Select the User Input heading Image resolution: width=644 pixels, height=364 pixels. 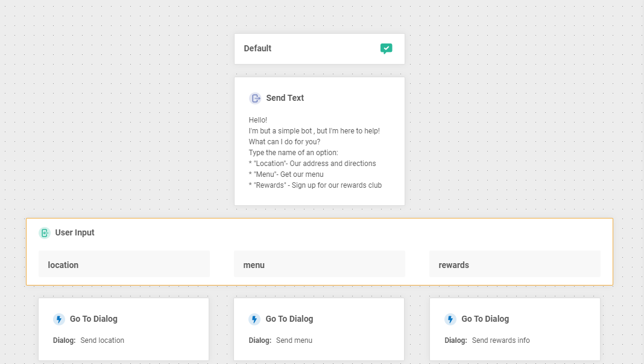(x=75, y=233)
